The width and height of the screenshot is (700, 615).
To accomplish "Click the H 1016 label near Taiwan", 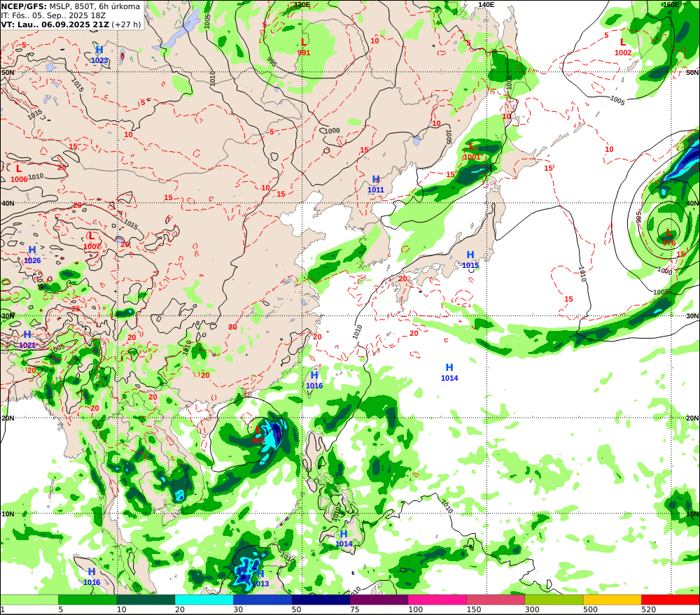I will click(314, 380).
